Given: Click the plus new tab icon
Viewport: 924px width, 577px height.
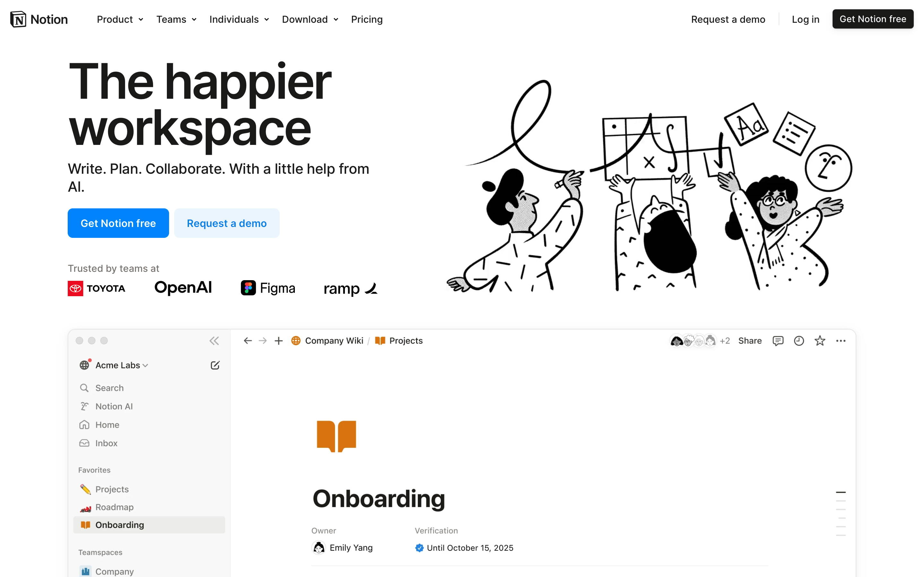Looking at the screenshot, I should 279,341.
